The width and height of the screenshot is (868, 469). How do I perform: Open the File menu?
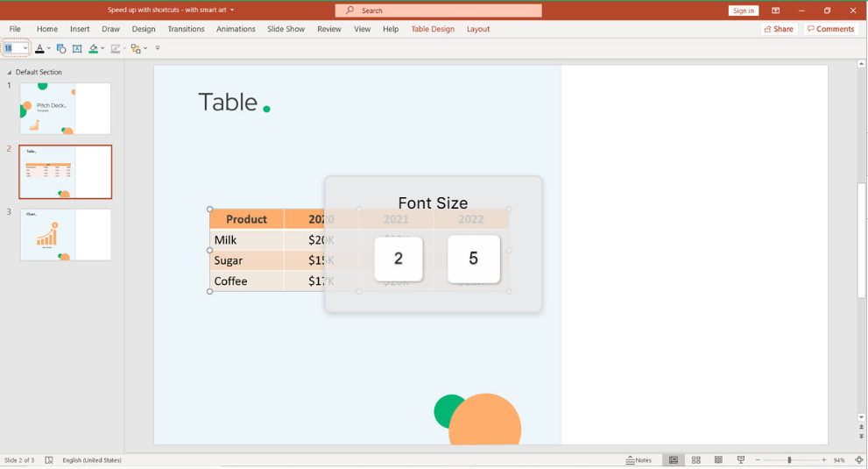coord(15,29)
